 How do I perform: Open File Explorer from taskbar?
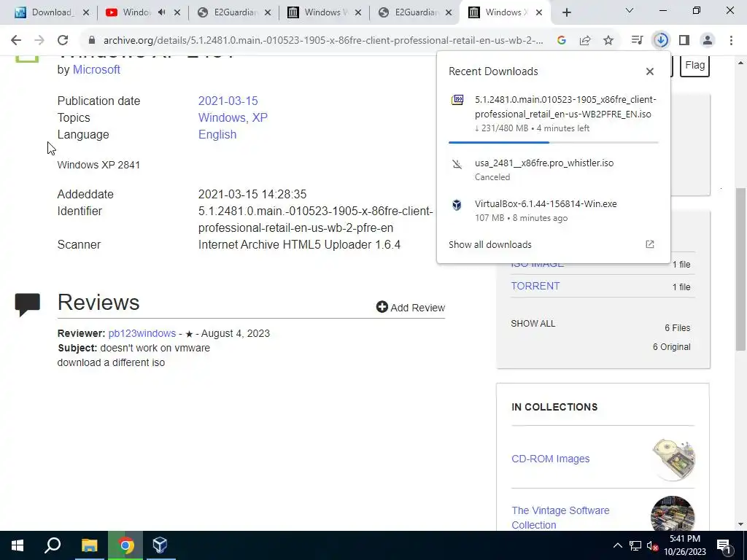(x=90, y=545)
